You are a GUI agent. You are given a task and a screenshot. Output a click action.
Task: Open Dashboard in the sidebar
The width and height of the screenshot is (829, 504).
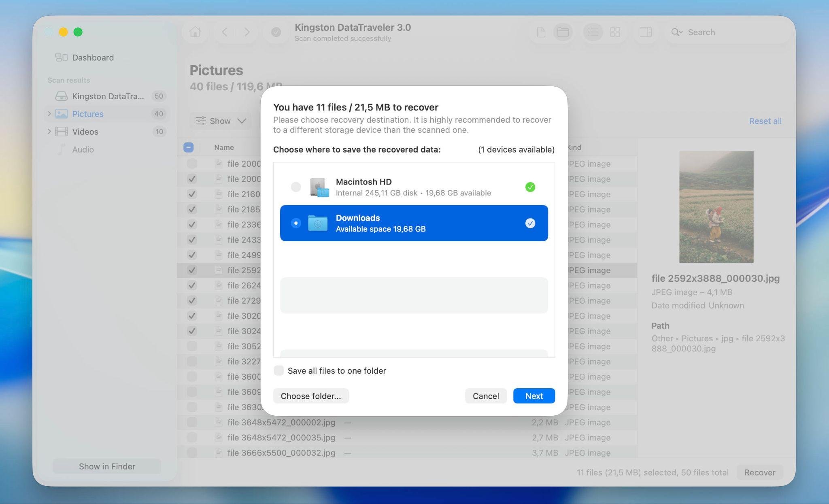tap(93, 57)
